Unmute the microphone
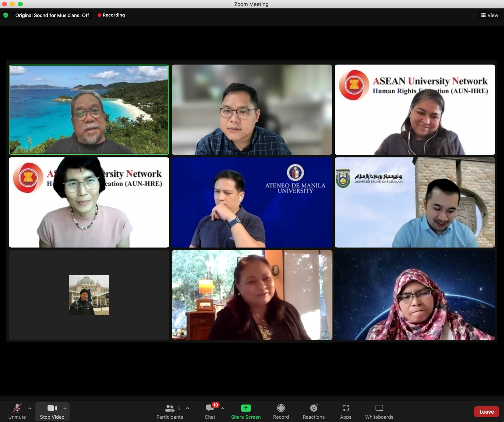Image resolution: width=504 pixels, height=422 pixels. click(x=17, y=411)
